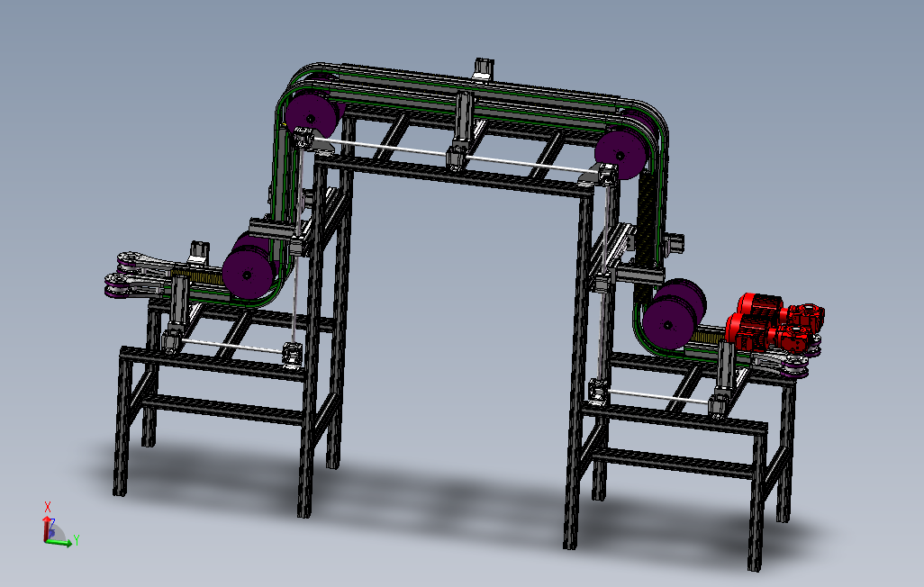
Task: Select the white shaft on the right lower table
Action: pyautogui.click(x=659, y=395)
